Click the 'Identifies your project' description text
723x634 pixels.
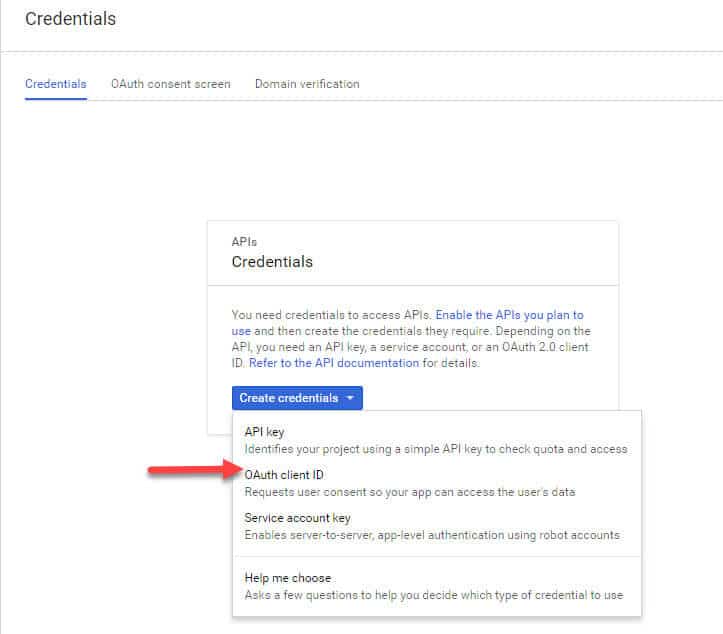(x=436, y=449)
